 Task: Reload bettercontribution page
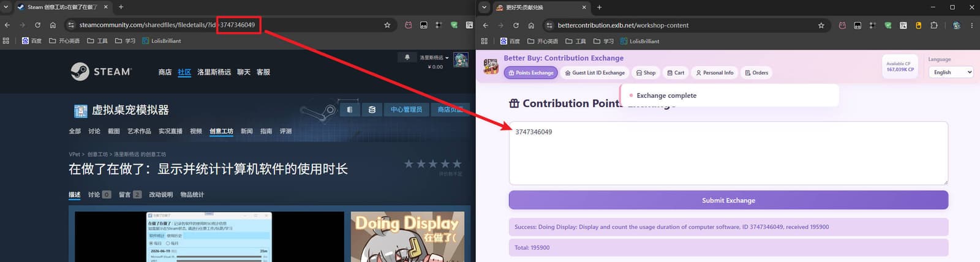coord(516,25)
